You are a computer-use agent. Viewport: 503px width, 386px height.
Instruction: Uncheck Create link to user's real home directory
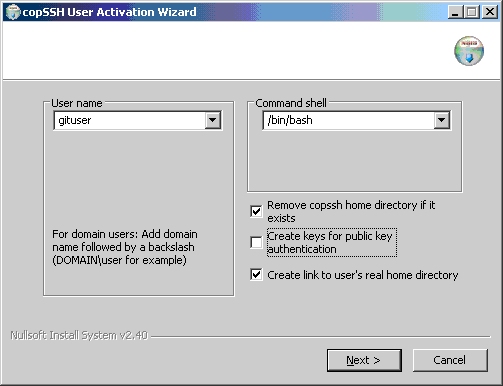(x=256, y=275)
